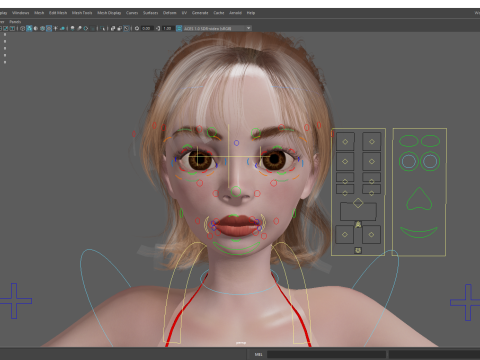The height and width of the screenshot is (360, 480).
Task: Select the green nose-shaped picker control
Action: click(x=419, y=199)
